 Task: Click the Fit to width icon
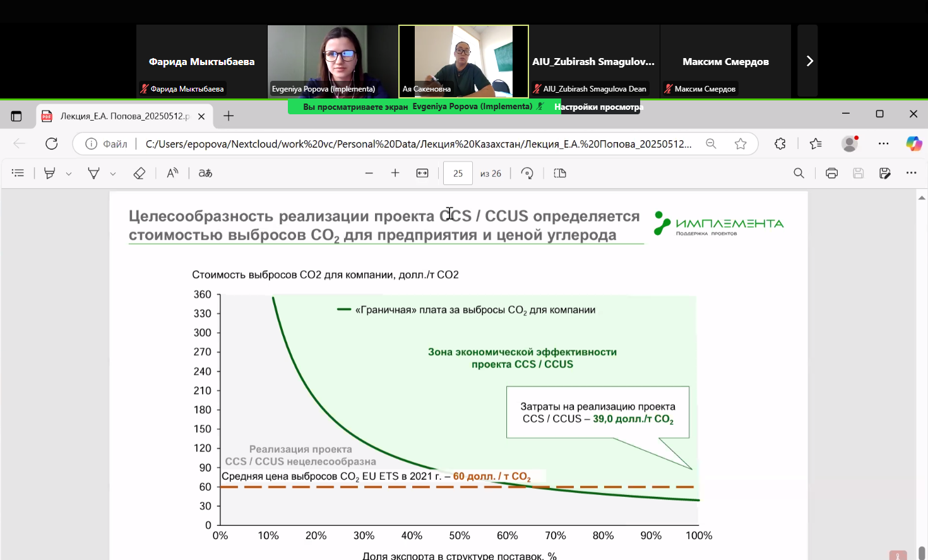point(422,173)
